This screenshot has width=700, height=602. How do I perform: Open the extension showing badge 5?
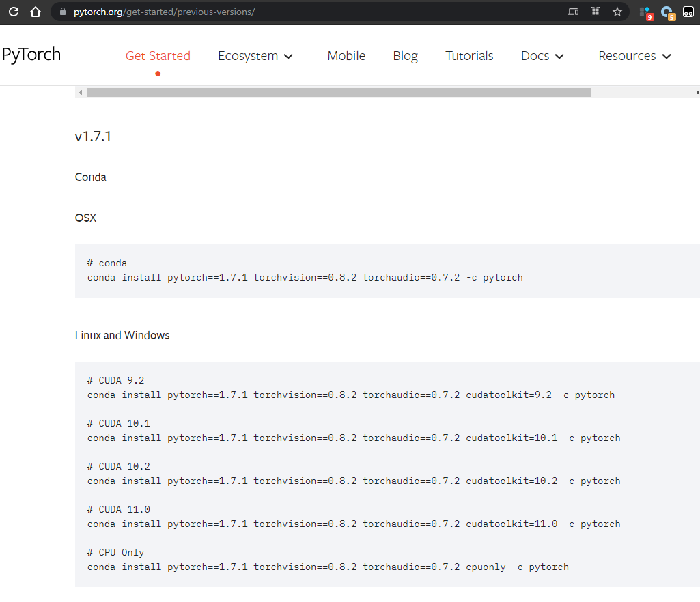click(x=667, y=12)
